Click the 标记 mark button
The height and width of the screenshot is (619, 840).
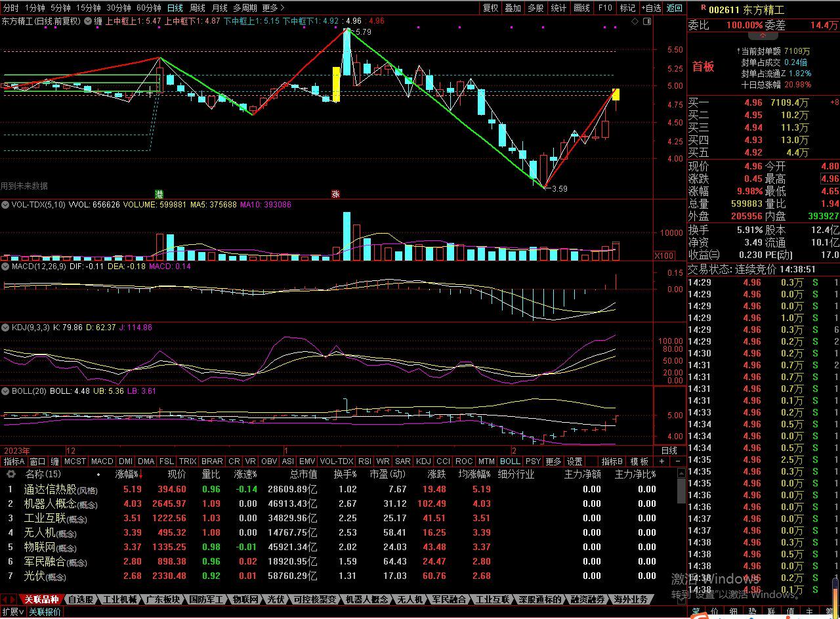[628, 8]
